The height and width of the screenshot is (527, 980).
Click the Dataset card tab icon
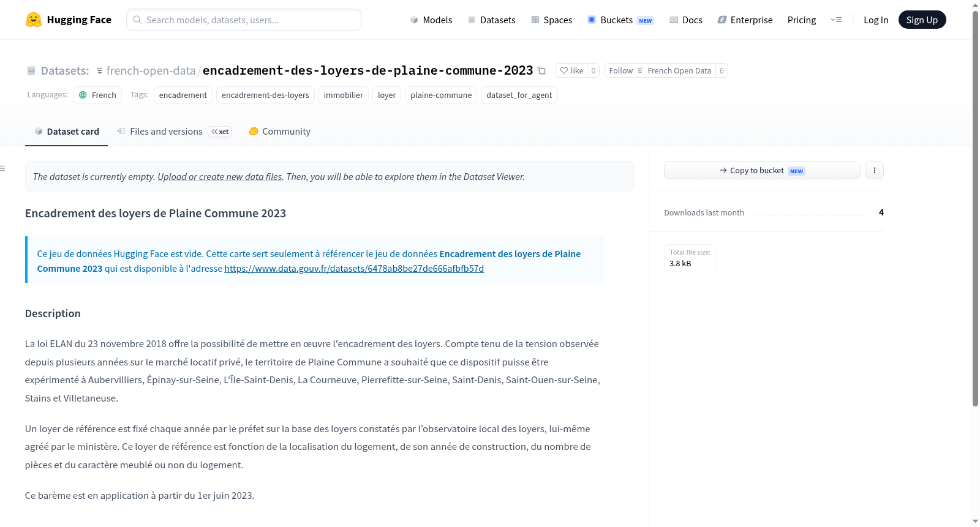(39, 132)
